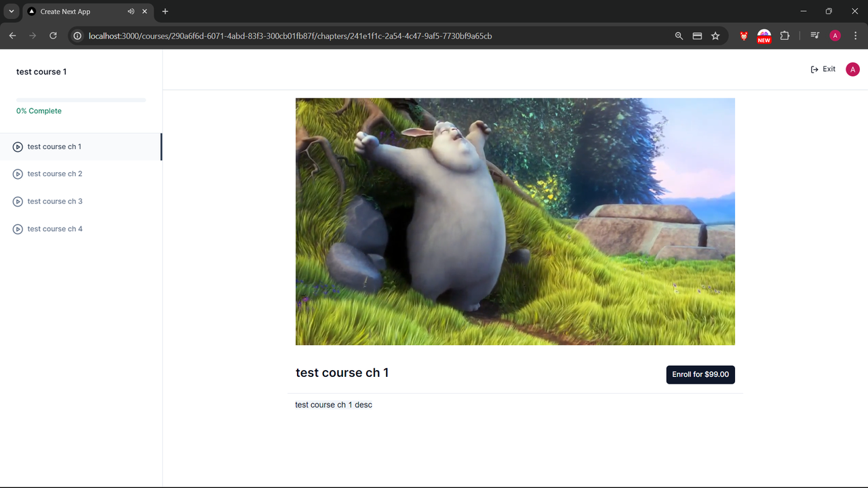The image size is (868, 488).
Task: Mute the tab using the speaker icon
Action: click(x=131, y=12)
